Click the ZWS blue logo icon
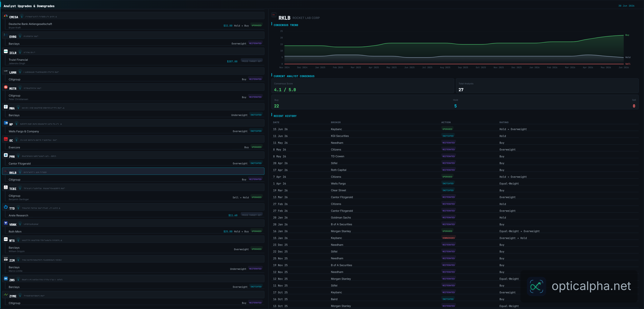 click(x=6, y=278)
